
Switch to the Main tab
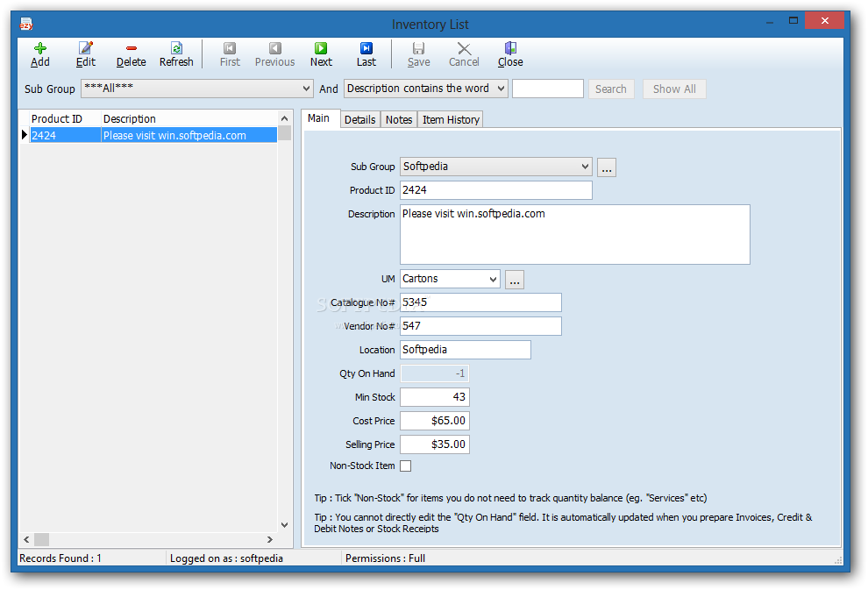(319, 118)
